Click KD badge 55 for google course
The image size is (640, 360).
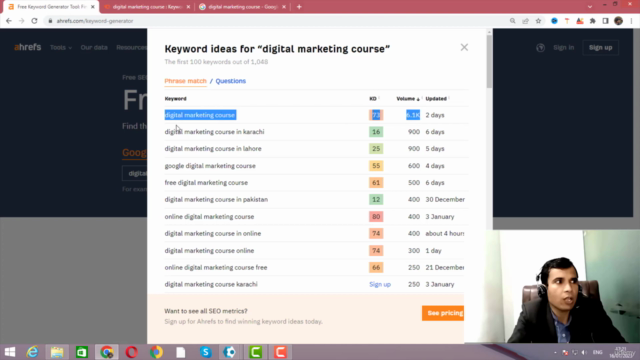pos(376,166)
